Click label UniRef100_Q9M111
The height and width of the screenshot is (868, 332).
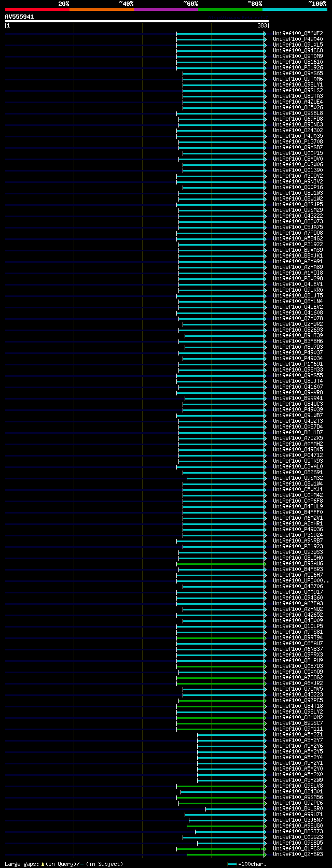(x=298, y=729)
